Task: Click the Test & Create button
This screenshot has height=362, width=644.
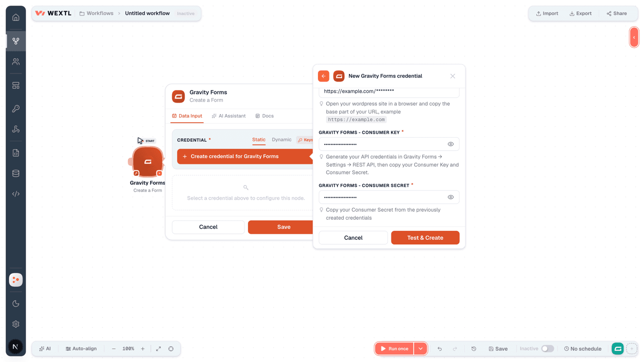Action: coord(425,238)
